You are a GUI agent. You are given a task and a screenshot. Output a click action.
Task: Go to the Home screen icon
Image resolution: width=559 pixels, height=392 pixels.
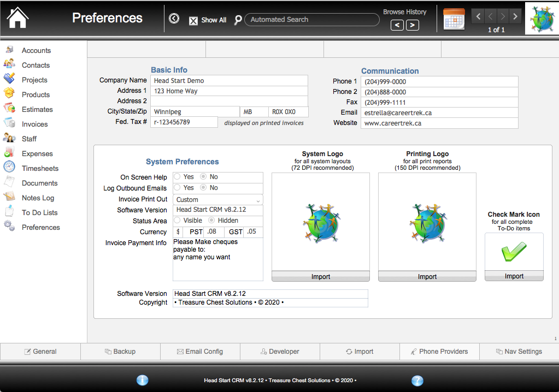17,18
